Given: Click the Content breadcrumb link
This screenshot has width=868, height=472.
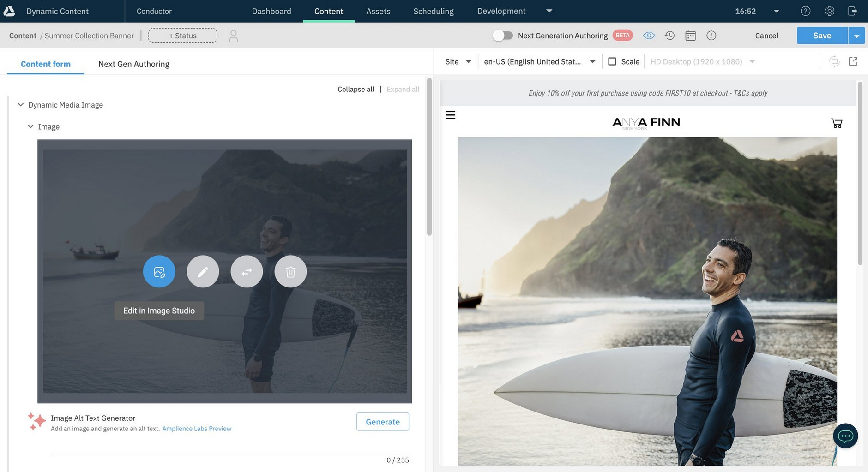Looking at the screenshot, I should (x=23, y=36).
